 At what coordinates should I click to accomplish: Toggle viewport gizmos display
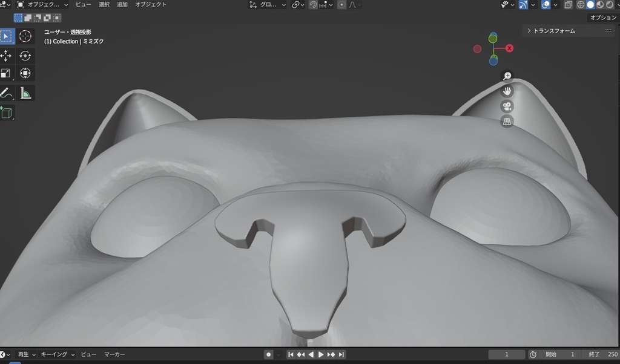click(523, 5)
